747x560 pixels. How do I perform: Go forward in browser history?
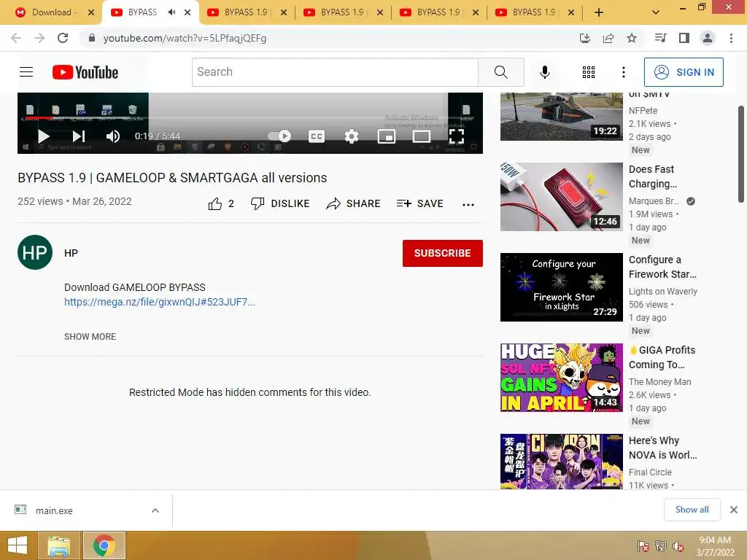39,38
